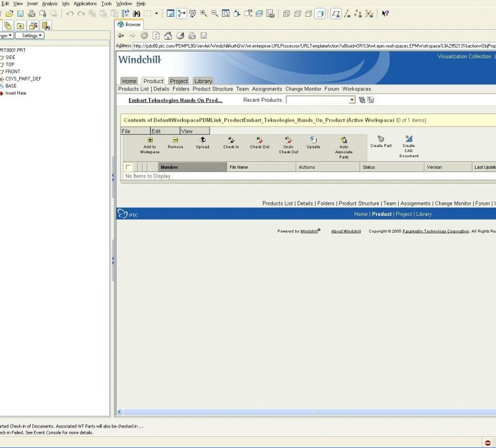
Task: Toggle the Spin Center display button
Action: [x=182, y=14]
